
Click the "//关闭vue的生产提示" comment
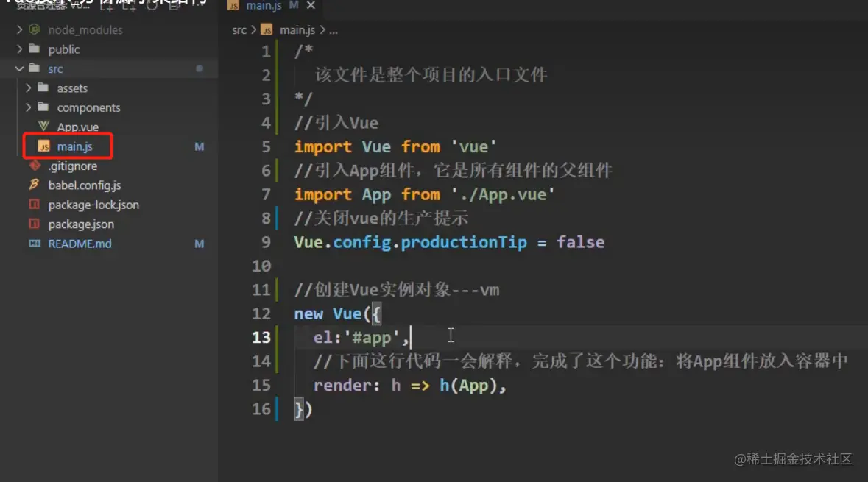pos(381,218)
